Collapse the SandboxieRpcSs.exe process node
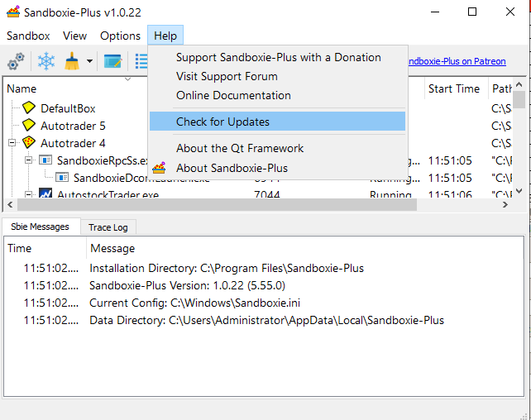The height and width of the screenshot is (420, 531). pos(28,160)
